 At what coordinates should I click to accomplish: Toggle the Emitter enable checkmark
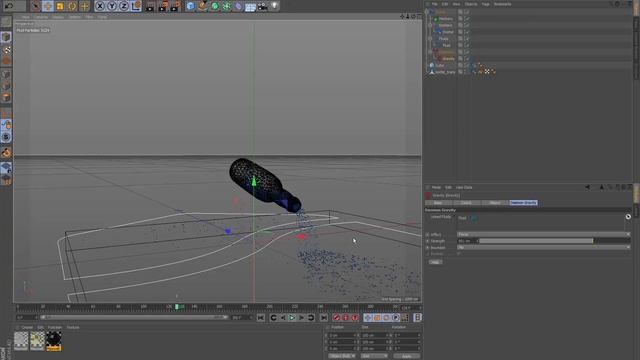pos(467,32)
